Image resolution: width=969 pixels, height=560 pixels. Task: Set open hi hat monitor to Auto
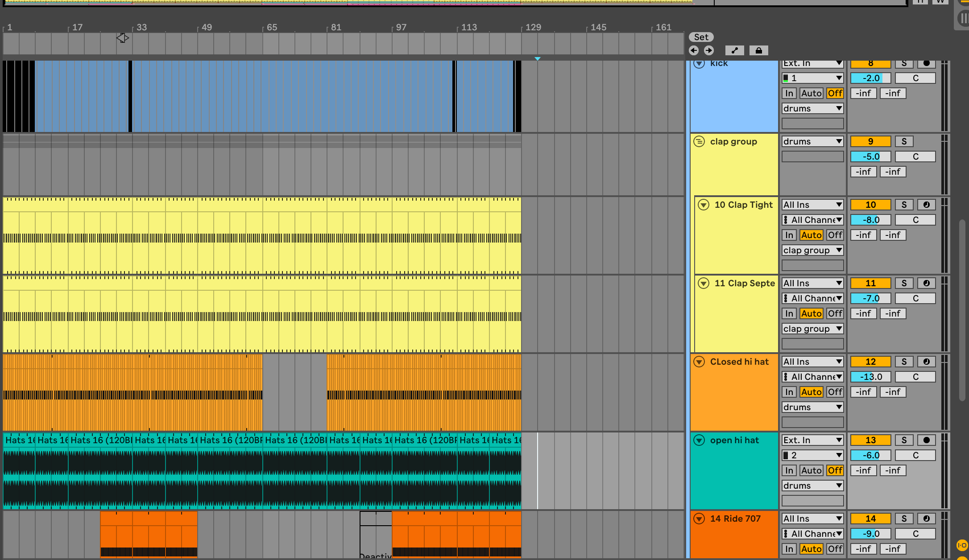tap(811, 470)
